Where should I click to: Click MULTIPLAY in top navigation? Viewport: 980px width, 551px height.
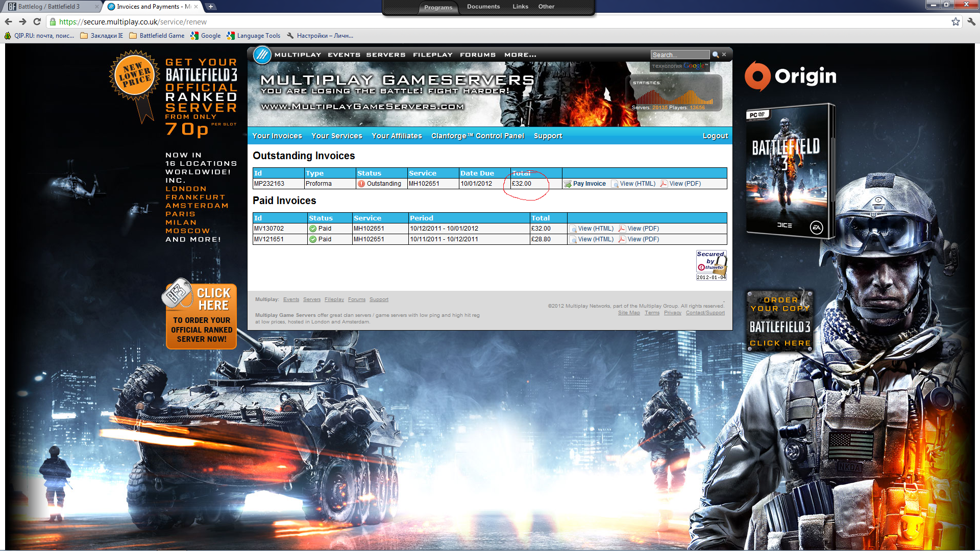click(x=298, y=55)
